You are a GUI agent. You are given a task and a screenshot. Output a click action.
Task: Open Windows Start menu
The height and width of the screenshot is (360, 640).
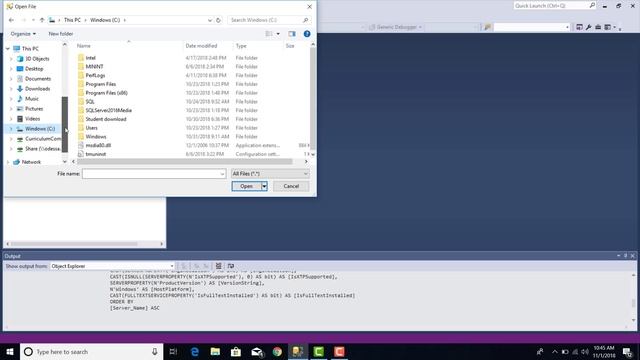[x=10, y=351]
